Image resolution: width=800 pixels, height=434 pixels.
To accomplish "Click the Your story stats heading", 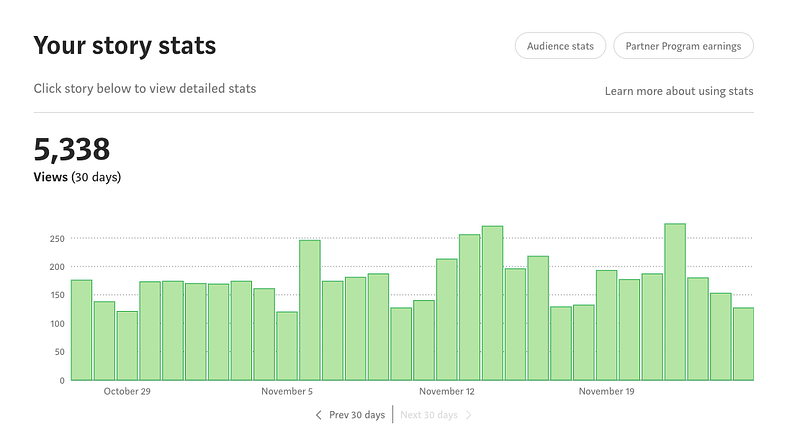I will (x=125, y=46).
